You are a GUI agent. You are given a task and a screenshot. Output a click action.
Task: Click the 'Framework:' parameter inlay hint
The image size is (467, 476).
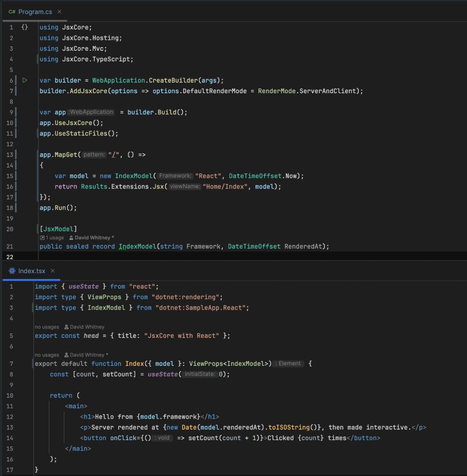coord(175,176)
